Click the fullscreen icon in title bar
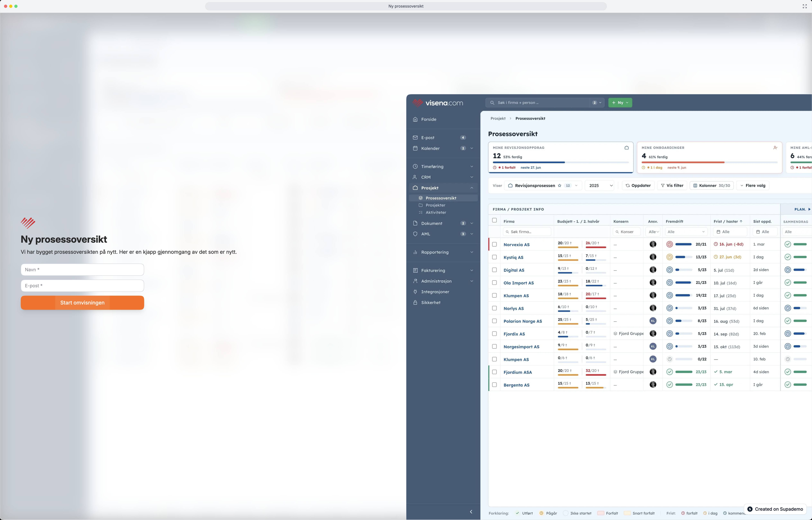The image size is (812, 520). pos(805,6)
